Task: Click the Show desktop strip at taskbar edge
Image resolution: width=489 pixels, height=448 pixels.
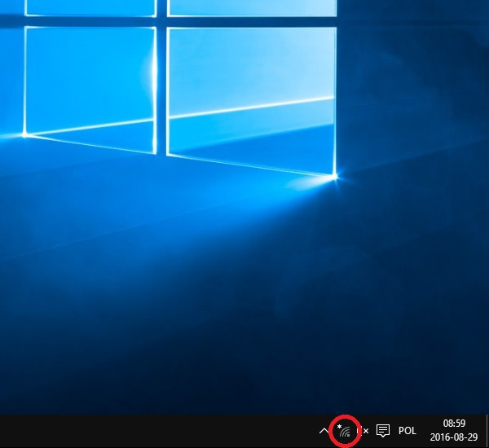Action: point(487,431)
